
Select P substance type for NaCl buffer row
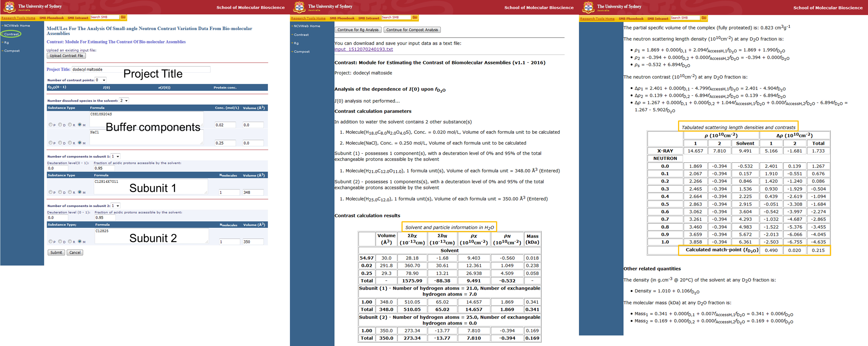(51, 143)
